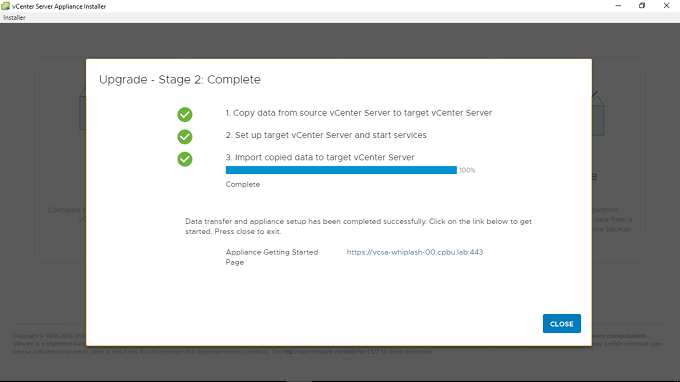Open the Installer menu

coord(14,17)
